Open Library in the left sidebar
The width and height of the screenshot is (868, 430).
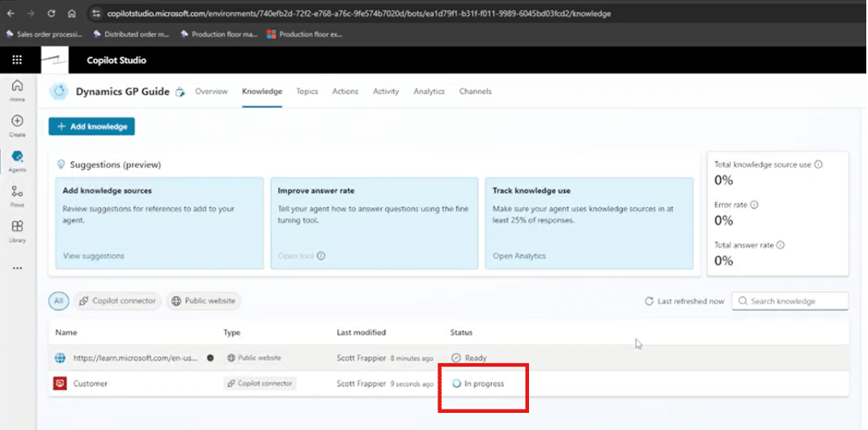[x=17, y=231]
